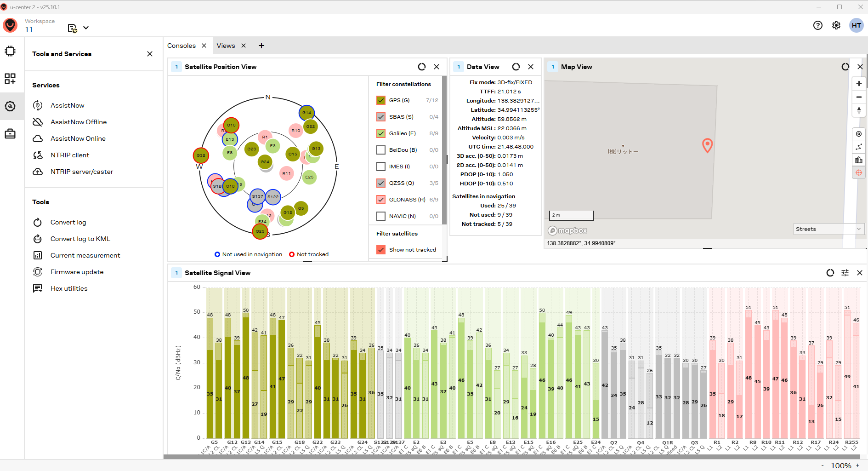Open the device connection sidebar icon
868x471 pixels.
[x=10, y=51]
